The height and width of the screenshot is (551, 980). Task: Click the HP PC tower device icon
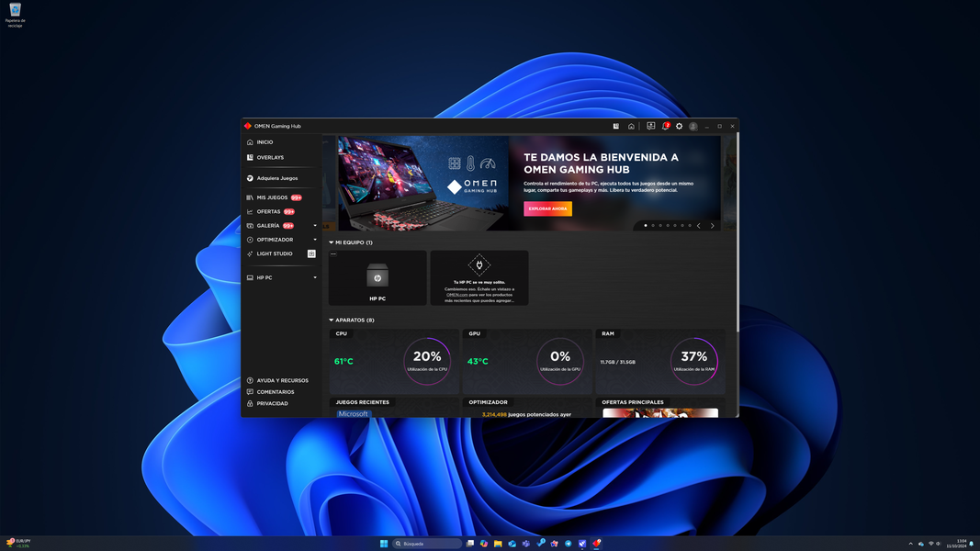[377, 276]
